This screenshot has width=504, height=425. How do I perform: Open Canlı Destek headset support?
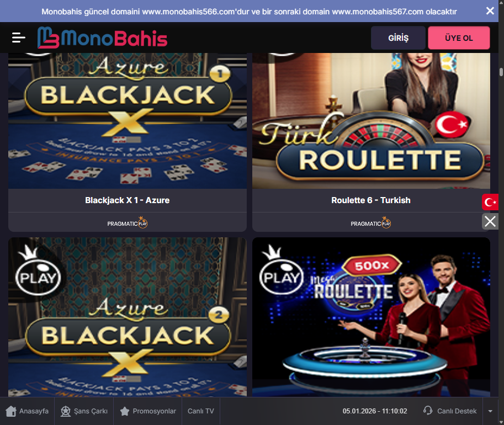pyautogui.click(x=450, y=411)
